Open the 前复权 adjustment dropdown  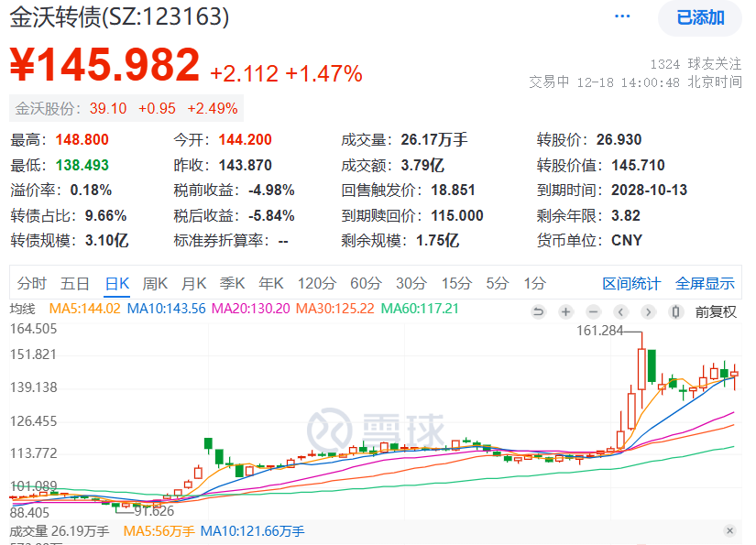716,312
